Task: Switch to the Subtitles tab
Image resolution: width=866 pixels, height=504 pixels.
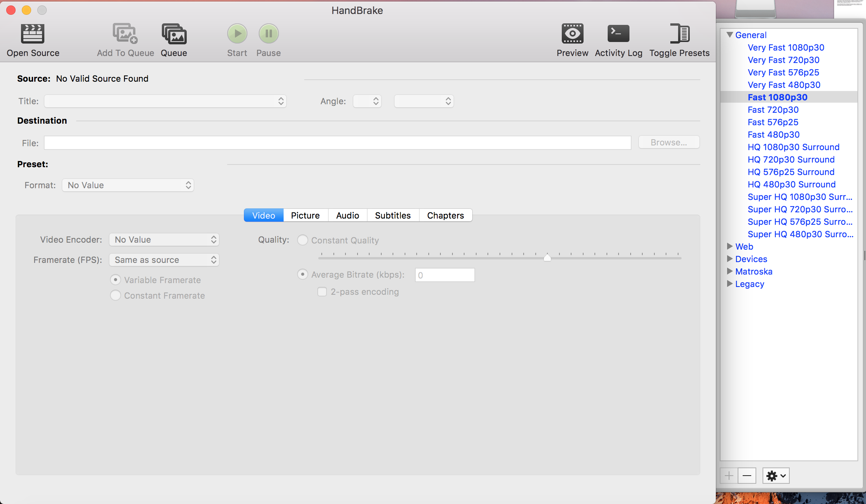Action: [x=393, y=215]
